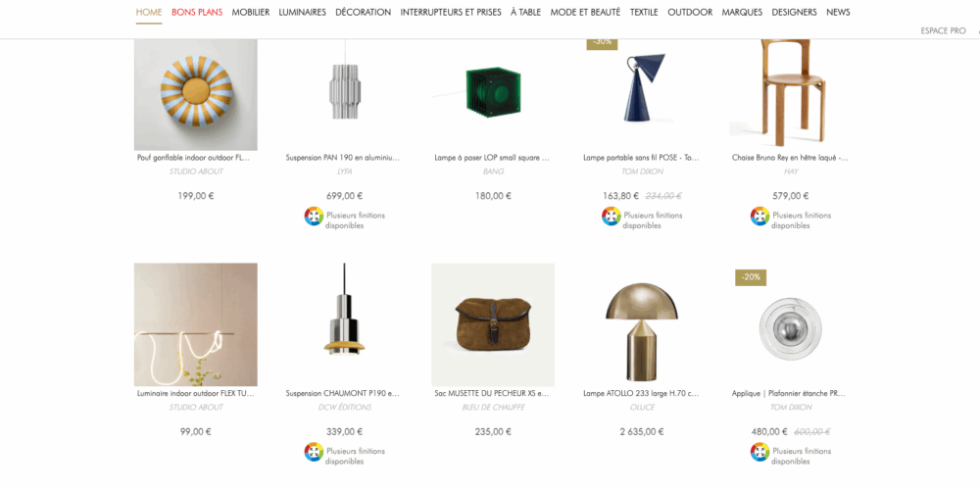This screenshot has width=980, height=490.
Task: Open the LUMINAIRES menu
Action: coord(303,12)
